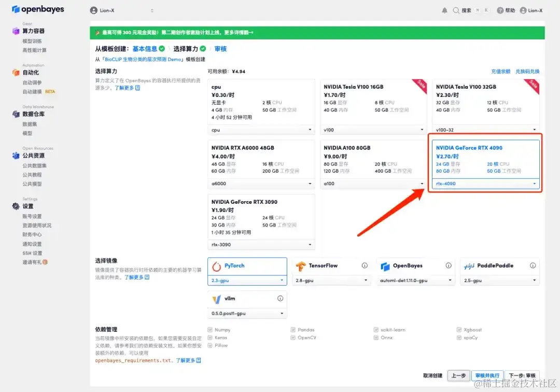This screenshot has height=392, width=560.
Task: Click the 上一步 button
Action: click(x=458, y=375)
